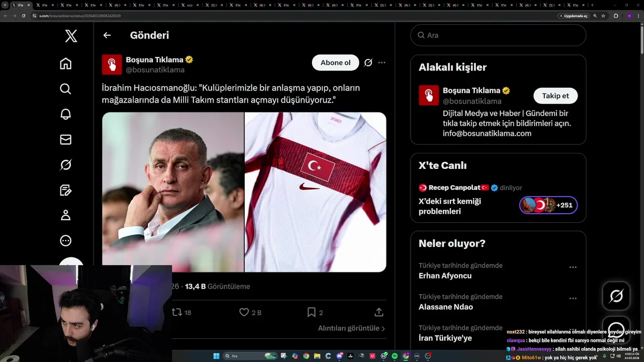Open Google Chrome in taskbar

tap(306, 356)
